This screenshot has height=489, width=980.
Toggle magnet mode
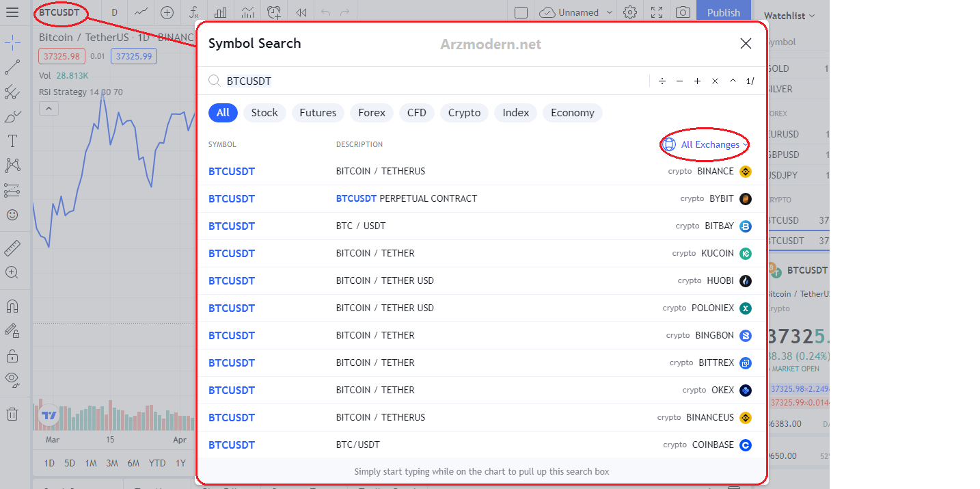[12, 306]
